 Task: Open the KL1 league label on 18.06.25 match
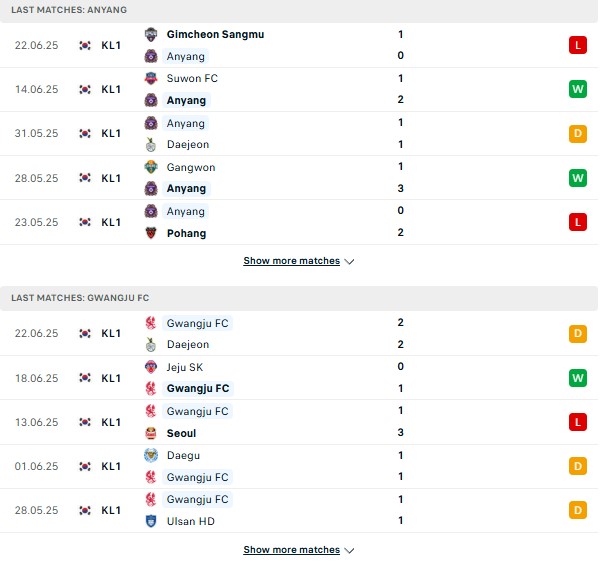coord(111,378)
